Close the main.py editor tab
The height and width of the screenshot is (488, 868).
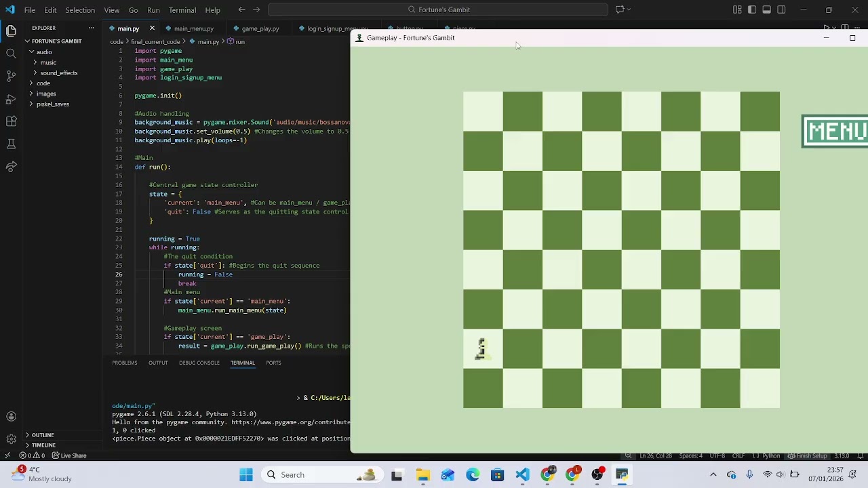152,28
